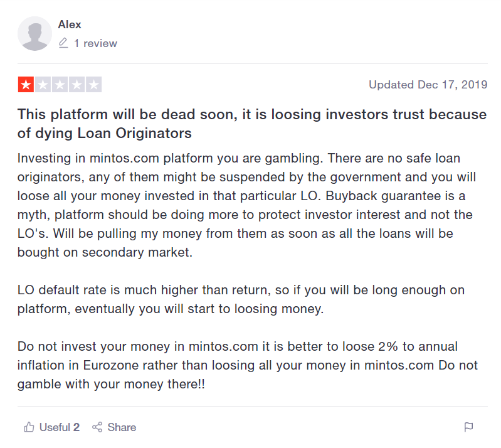Click the thumbs-up Useful icon

[29, 427]
